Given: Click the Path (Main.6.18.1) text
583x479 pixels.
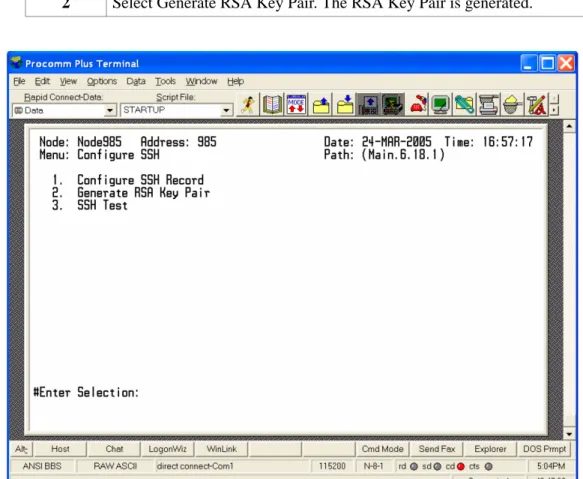Looking at the screenshot, I should point(384,154).
